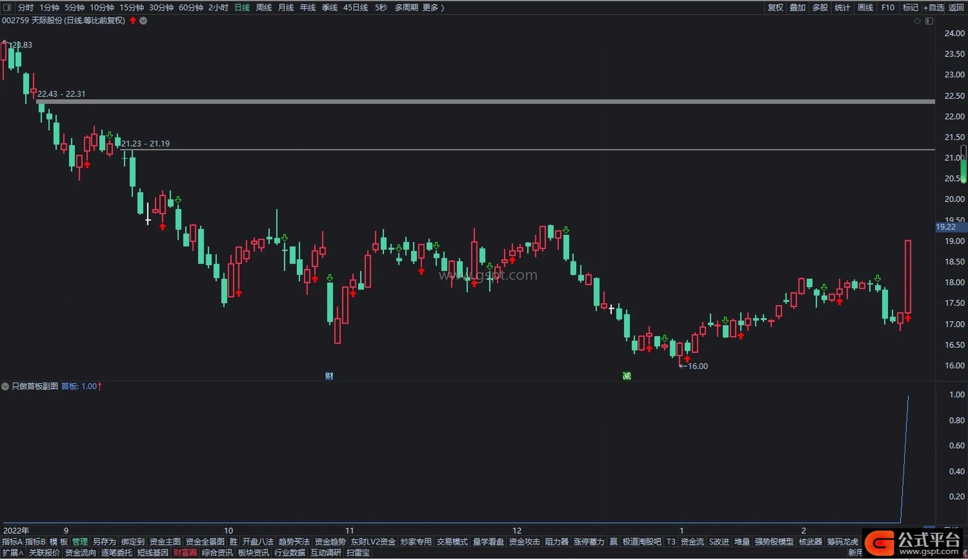The image size is (968, 560).
Task: Click the 统计 statistics button
Action: [842, 8]
